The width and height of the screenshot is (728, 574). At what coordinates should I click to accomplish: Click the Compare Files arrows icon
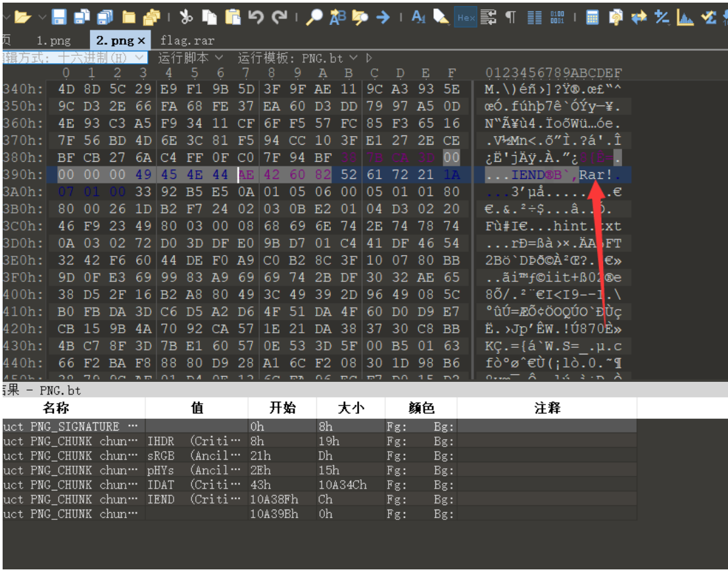(x=640, y=18)
